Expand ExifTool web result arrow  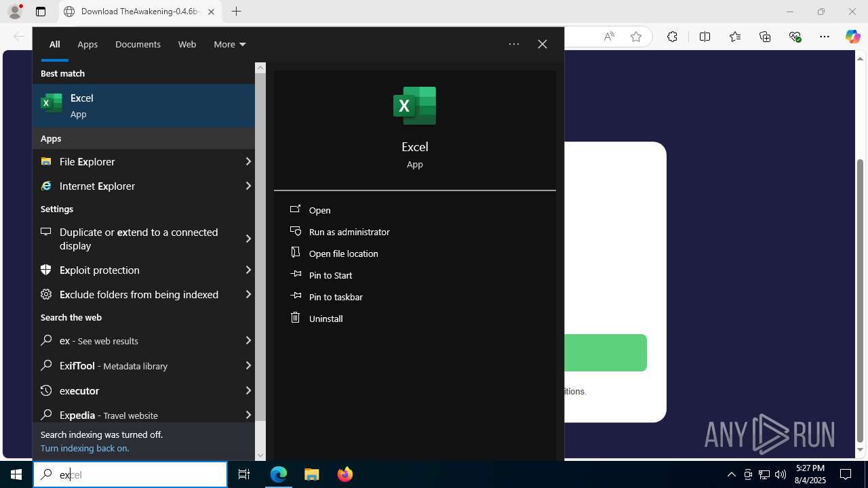pyautogui.click(x=248, y=365)
